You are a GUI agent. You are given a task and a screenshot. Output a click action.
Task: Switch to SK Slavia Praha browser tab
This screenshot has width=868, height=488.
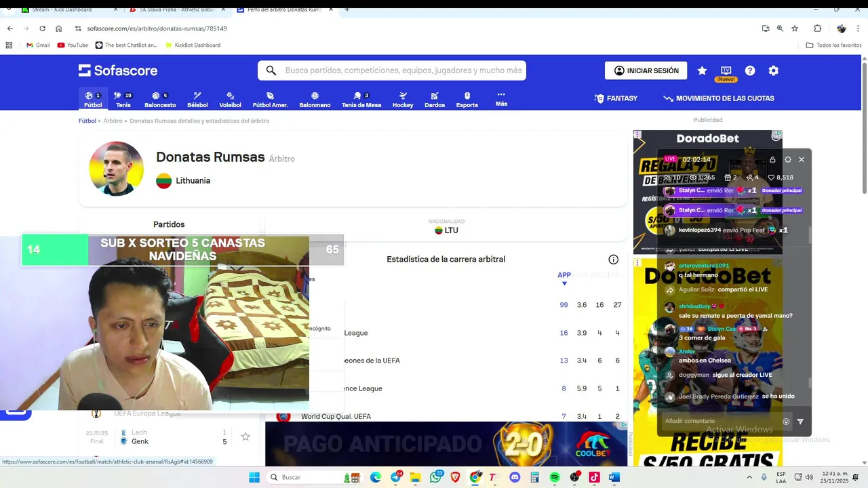coord(178,9)
